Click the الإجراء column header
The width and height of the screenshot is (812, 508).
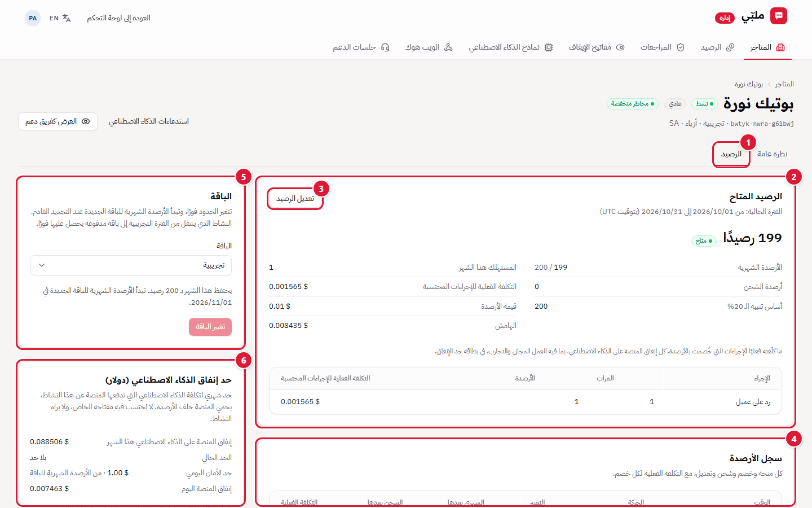[762, 378]
